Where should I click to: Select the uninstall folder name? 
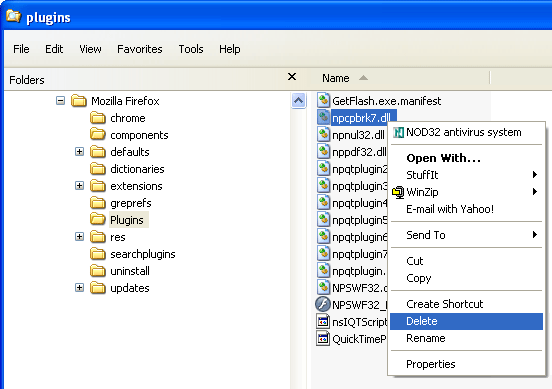[130, 271]
